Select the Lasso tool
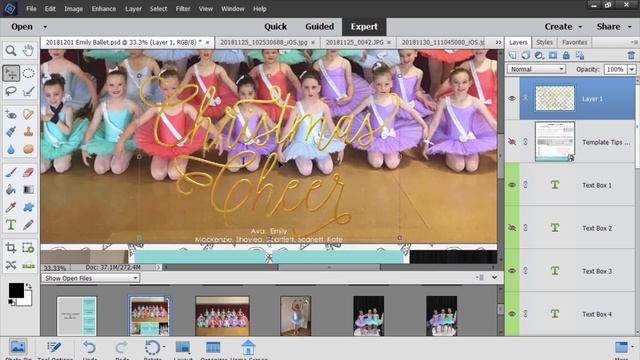 pos(11,91)
